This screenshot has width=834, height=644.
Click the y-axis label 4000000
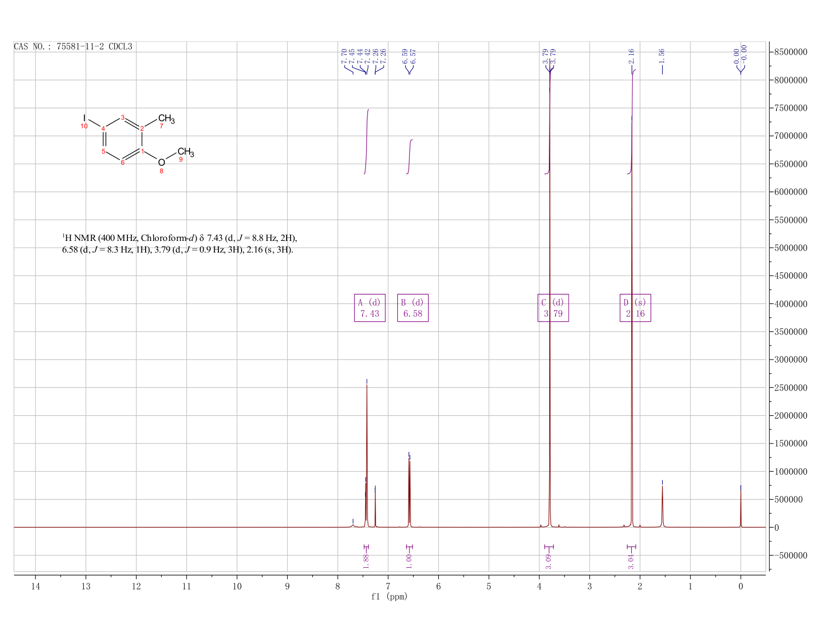click(x=790, y=304)
